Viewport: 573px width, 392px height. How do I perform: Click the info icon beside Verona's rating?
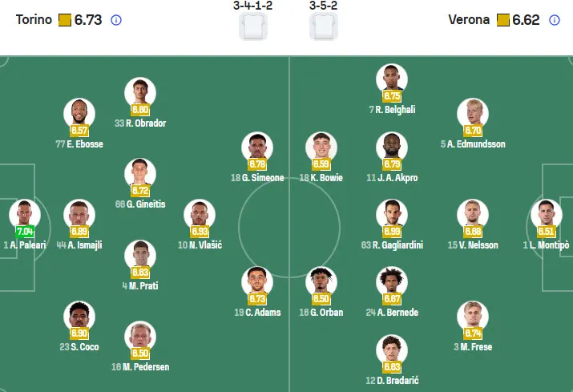click(555, 20)
